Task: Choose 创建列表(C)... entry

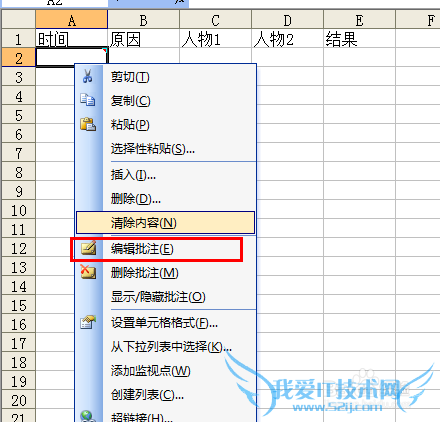Action: [x=165, y=395]
